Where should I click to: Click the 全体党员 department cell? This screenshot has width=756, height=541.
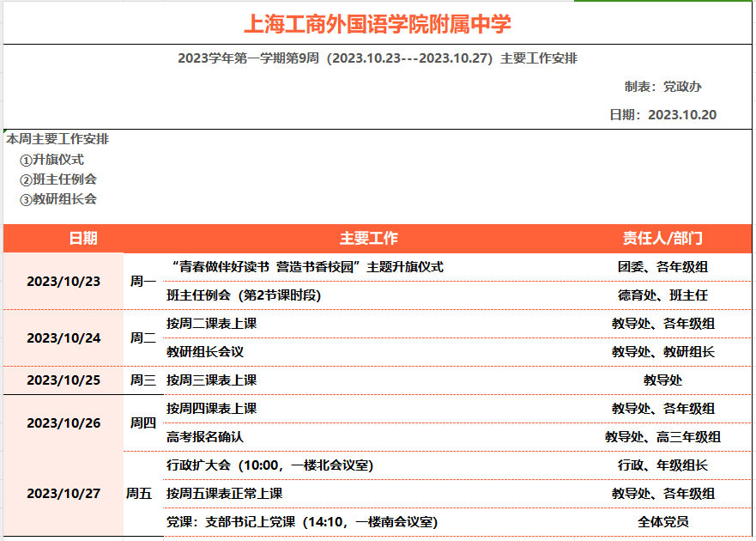662,522
